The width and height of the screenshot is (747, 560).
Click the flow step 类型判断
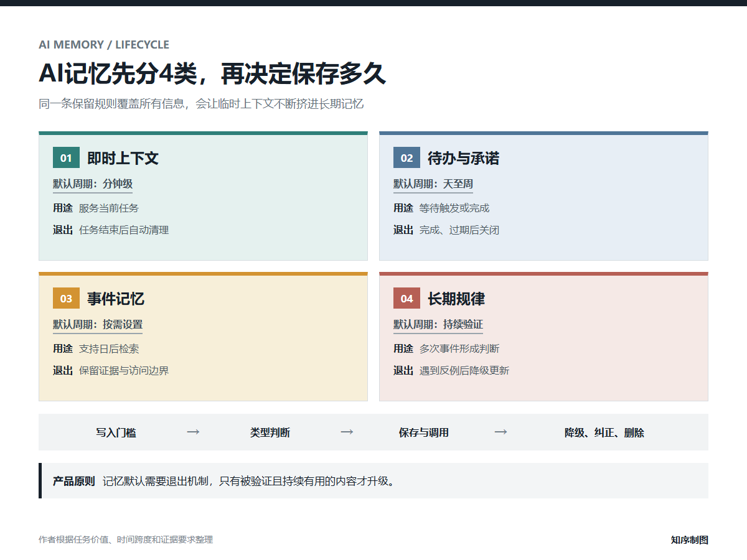point(270,432)
